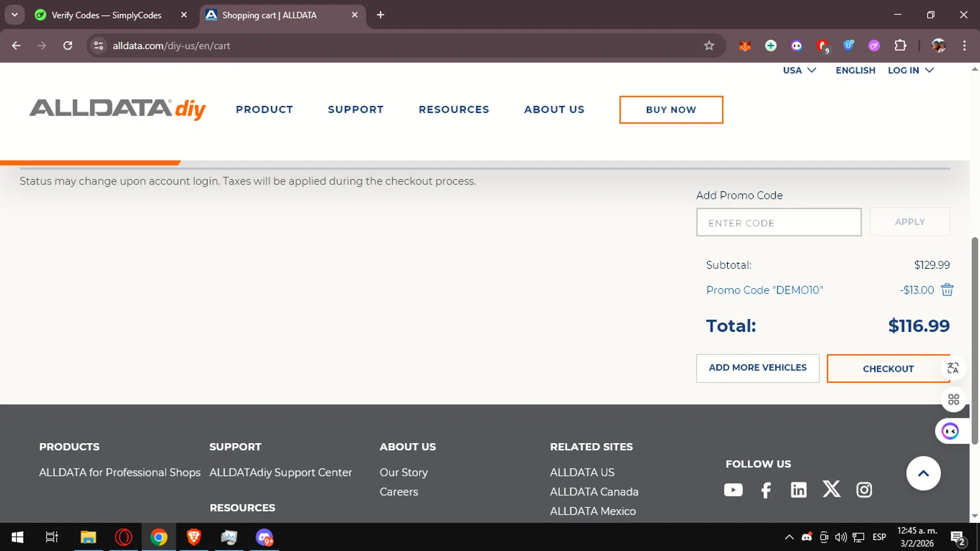Open Opera browser from taskbar

click(123, 537)
